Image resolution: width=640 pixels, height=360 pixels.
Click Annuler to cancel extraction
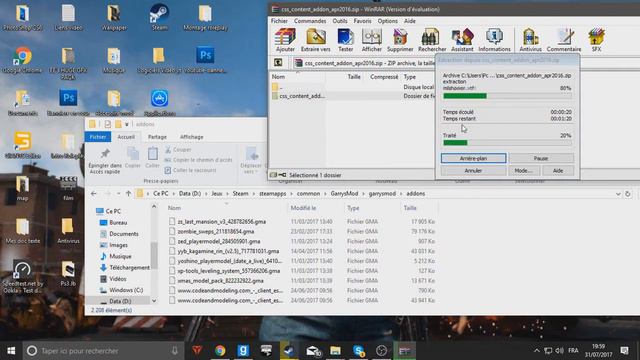(473, 171)
